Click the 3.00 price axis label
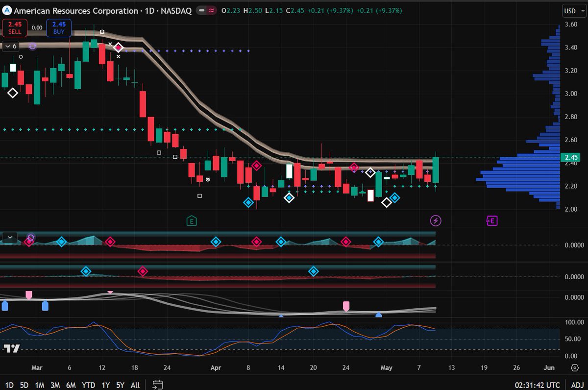The width and height of the screenshot is (588, 390). coord(571,93)
